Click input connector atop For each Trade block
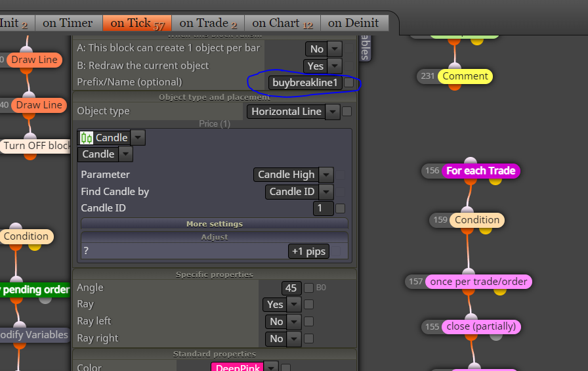Viewport: 588px width, 371px height. pyautogui.click(x=471, y=161)
